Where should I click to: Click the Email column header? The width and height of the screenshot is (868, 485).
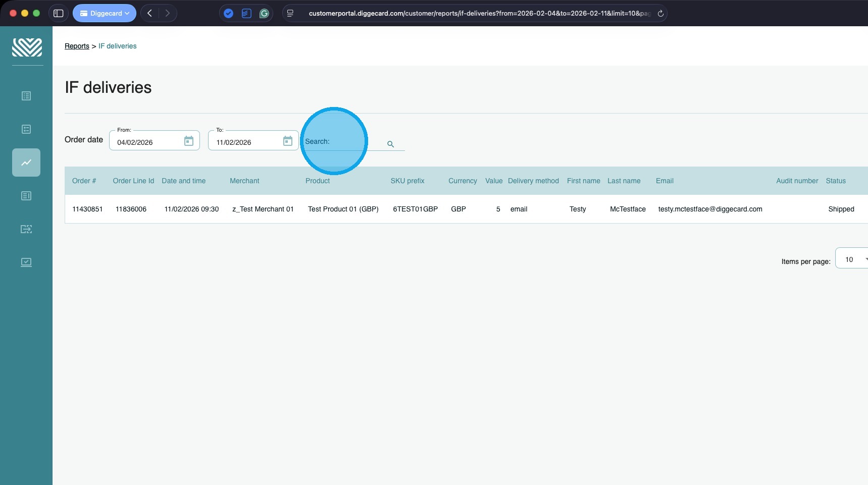(x=665, y=181)
